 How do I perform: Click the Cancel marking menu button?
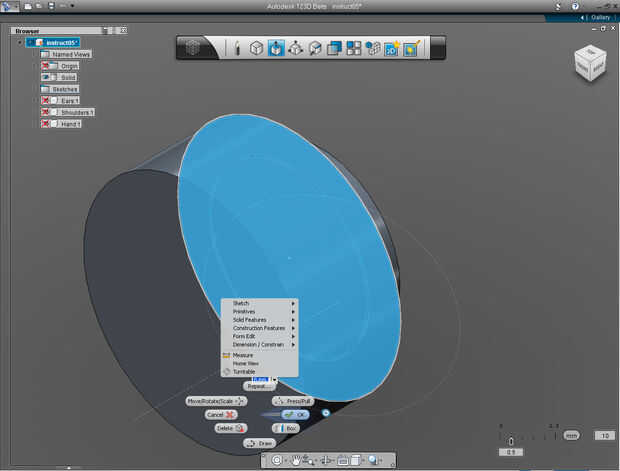221,414
